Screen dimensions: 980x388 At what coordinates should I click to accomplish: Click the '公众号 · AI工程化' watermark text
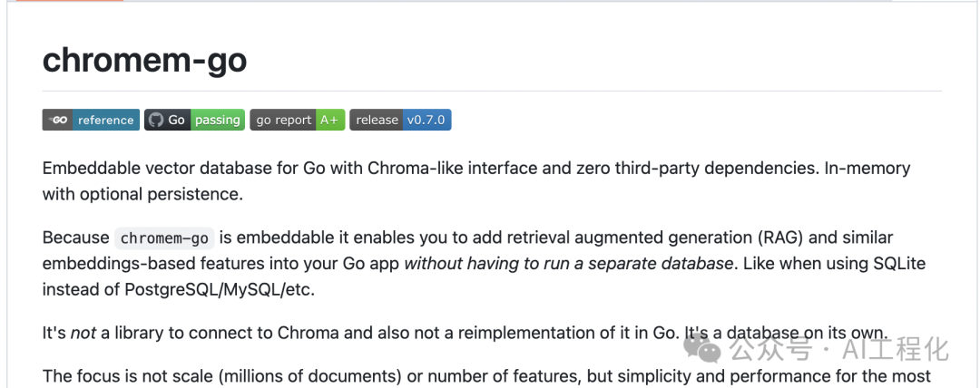coord(839,349)
